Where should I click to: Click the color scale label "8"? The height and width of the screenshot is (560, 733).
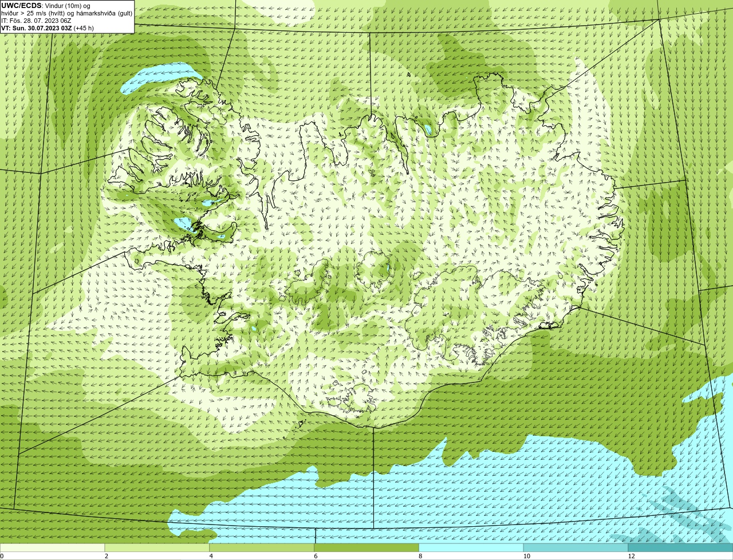(x=420, y=556)
